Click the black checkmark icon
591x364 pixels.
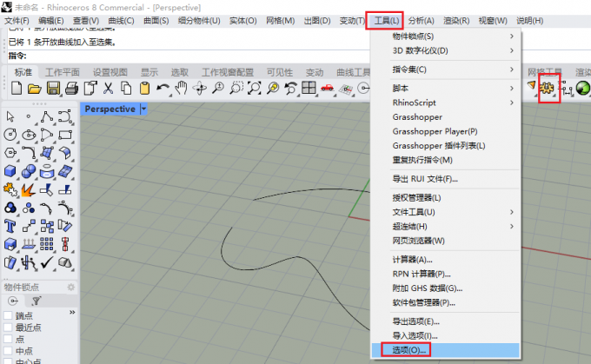(47, 262)
